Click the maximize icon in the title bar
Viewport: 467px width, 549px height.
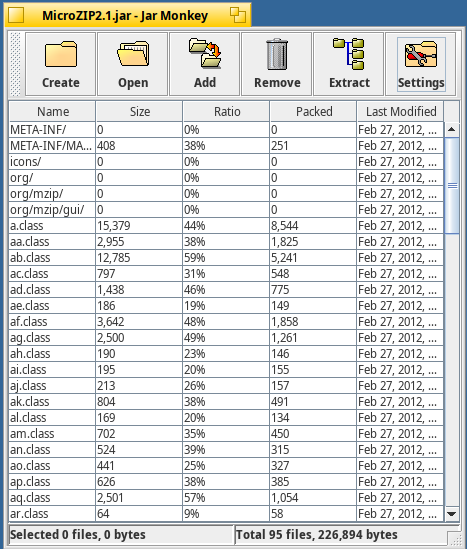click(x=238, y=15)
